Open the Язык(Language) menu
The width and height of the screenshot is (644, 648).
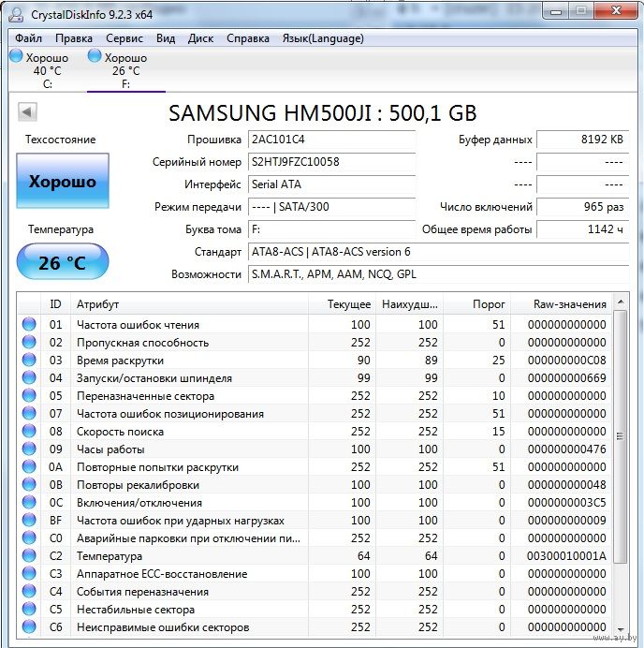[x=323, y=38]
